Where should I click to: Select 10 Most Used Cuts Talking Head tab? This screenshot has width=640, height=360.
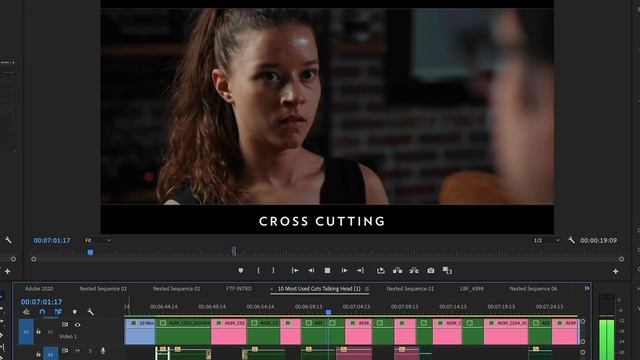319,289
